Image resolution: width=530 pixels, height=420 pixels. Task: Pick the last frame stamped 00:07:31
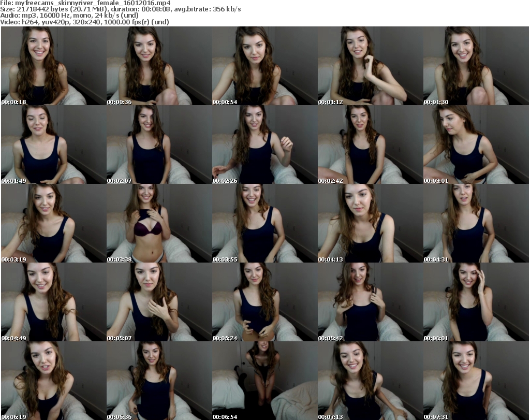coord(476,381)
